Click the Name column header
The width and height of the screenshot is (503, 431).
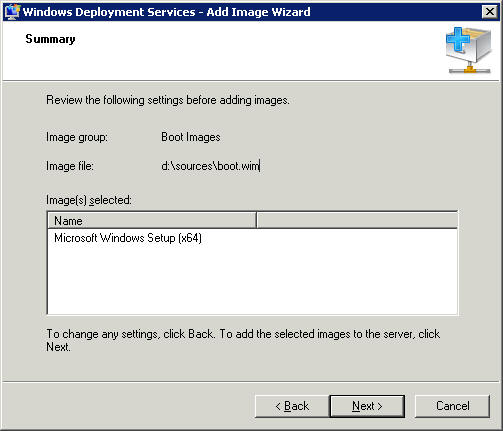(152, 221)
